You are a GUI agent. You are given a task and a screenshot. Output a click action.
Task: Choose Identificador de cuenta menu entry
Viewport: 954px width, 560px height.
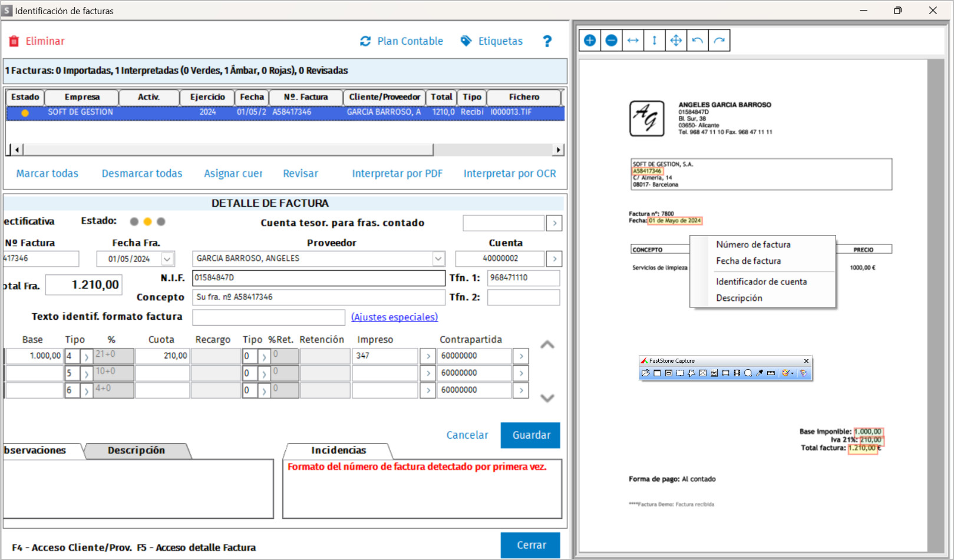coord(762,281)
